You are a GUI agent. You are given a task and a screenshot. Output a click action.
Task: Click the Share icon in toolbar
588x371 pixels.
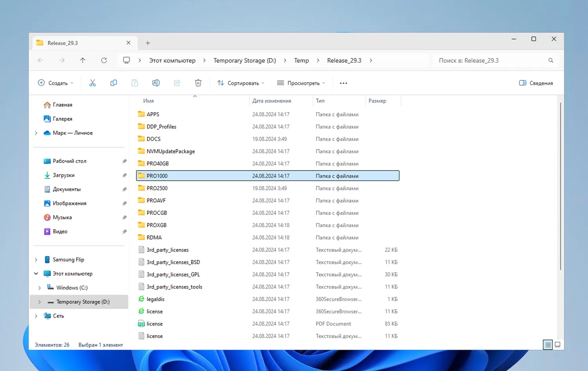[177, 83]
